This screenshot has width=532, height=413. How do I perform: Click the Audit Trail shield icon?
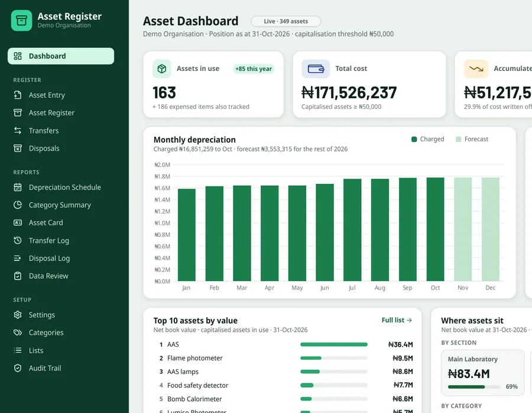18,368
